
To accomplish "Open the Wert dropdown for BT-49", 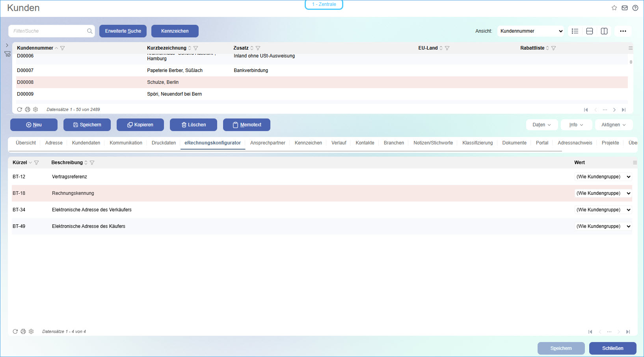I will click(x=603, y=226).
